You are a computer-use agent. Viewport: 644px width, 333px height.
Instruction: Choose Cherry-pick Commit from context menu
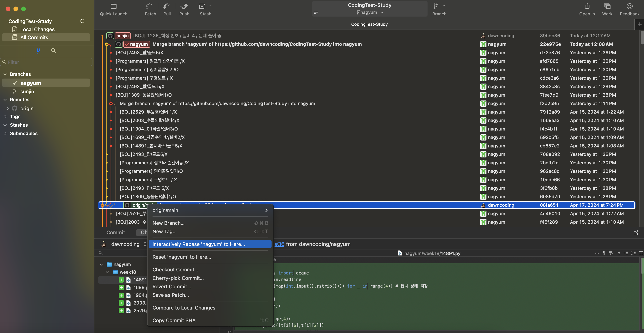coord(178,278)
